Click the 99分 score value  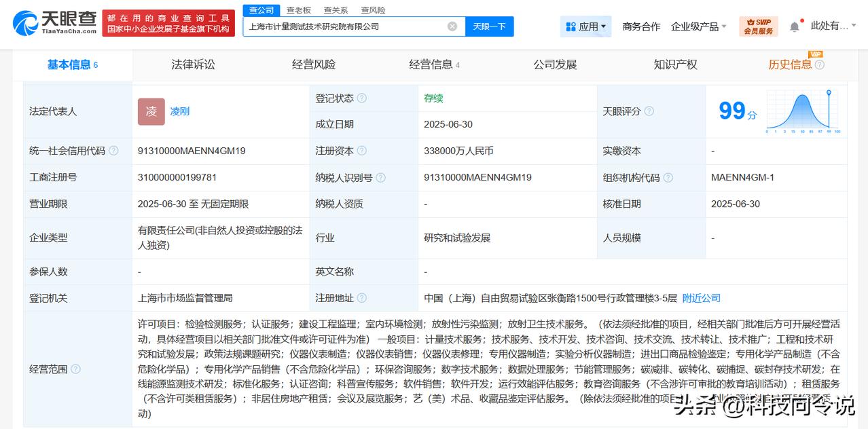[x=738, y=111]
